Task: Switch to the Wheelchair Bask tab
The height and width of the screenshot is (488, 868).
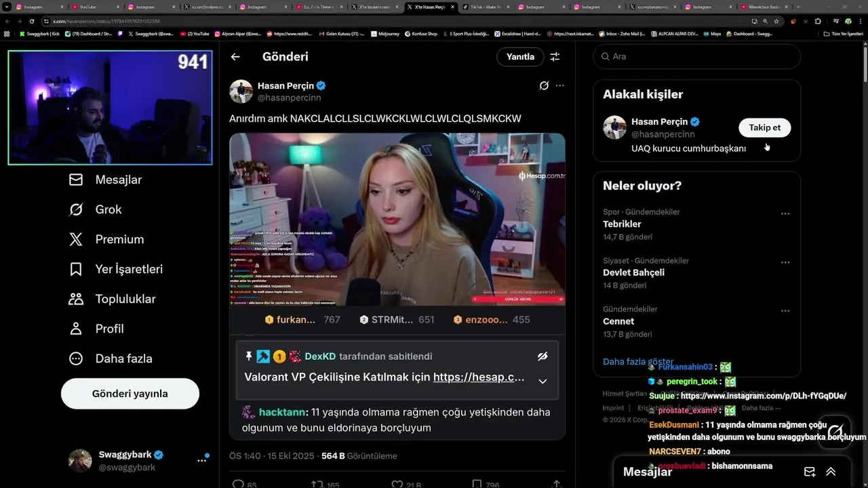Action: (x=765, y=7)
